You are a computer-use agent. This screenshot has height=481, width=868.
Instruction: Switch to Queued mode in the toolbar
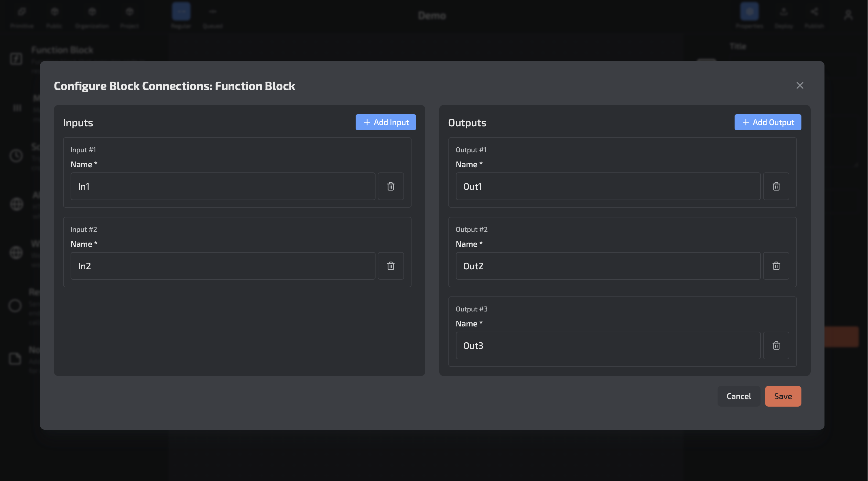coord(213,12)
